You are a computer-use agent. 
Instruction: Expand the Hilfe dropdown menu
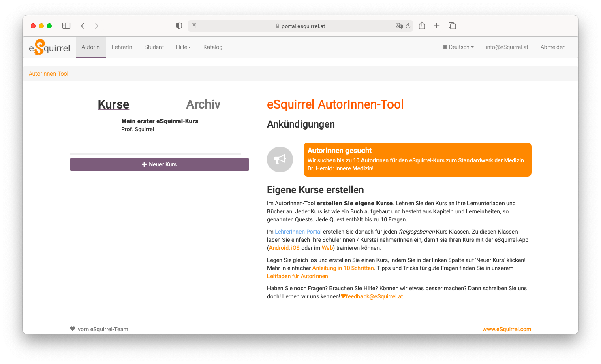coord(183,47)
